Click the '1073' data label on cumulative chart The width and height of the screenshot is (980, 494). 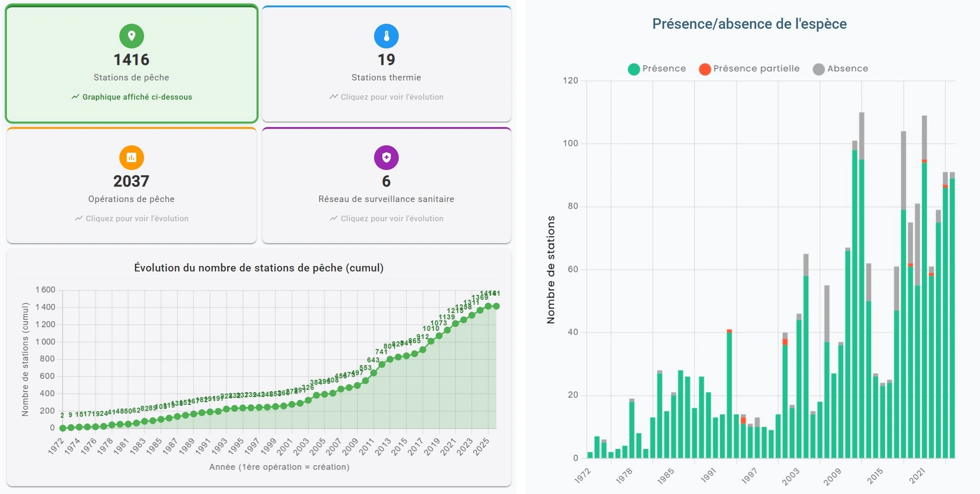pos(439,323)
